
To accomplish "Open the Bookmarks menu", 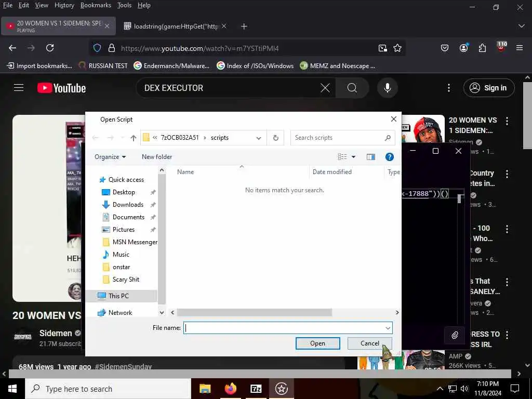I will (x=96, y=5).
